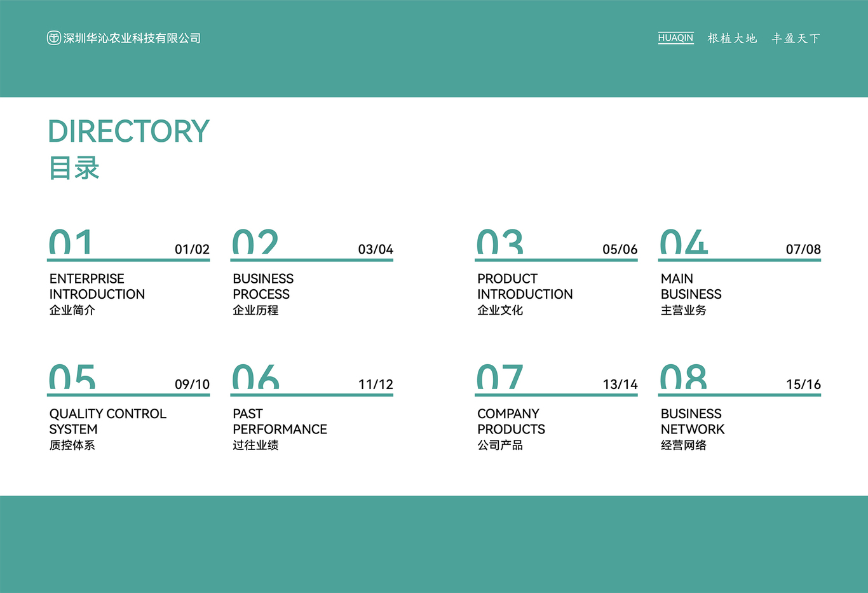Click Chinese label 经营网络
This screenshot has height=593, width=868.
[684, 445]
